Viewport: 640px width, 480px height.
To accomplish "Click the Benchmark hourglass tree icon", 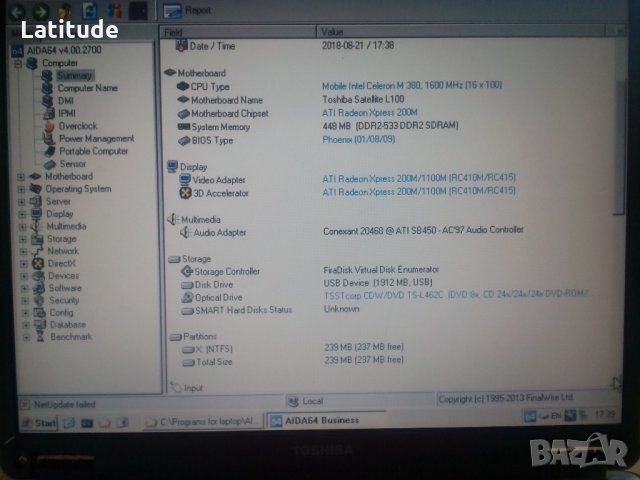I will click(x=40, y=337).
